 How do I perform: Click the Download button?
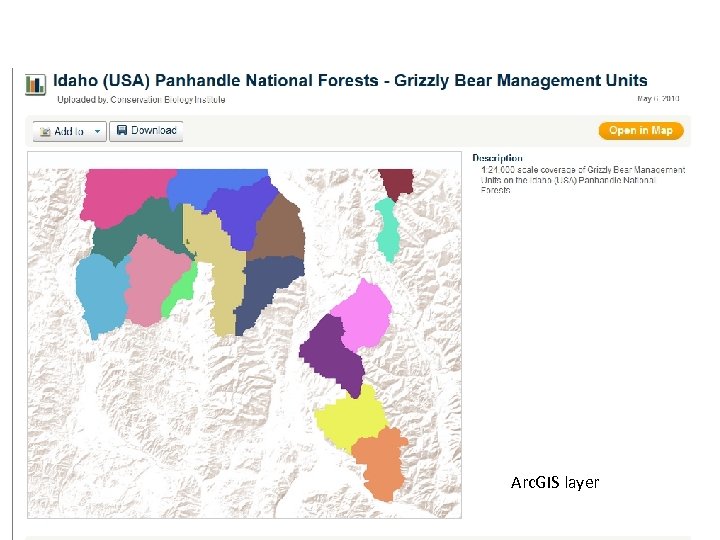click(146, 131)
